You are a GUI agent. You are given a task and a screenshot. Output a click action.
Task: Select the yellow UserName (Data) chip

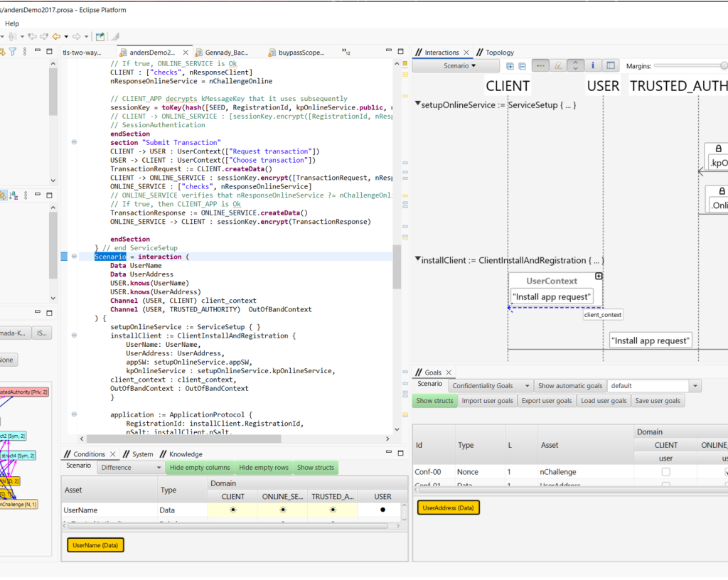click(x=96, y=545)
